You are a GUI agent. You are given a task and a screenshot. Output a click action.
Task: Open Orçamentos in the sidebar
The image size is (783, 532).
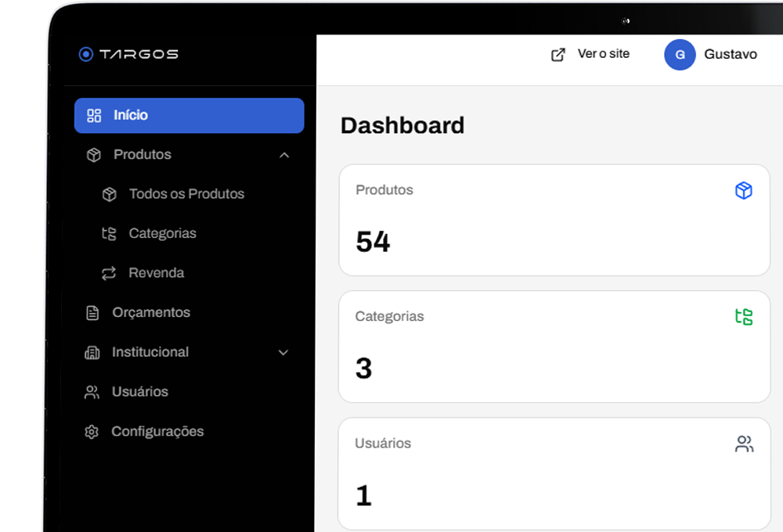[x=151, y=312]
